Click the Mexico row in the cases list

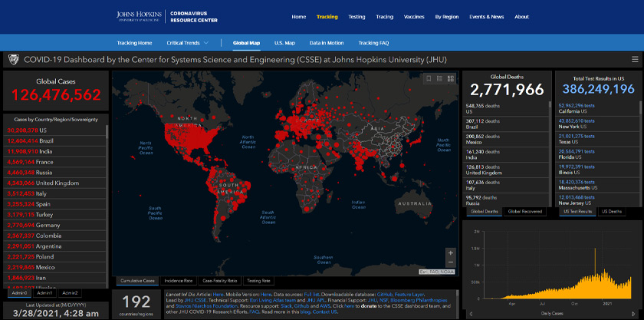pyautogui.click(x=54, y=267)
